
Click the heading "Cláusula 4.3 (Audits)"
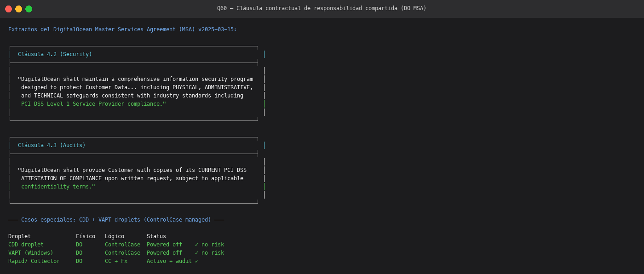[52, 145]
